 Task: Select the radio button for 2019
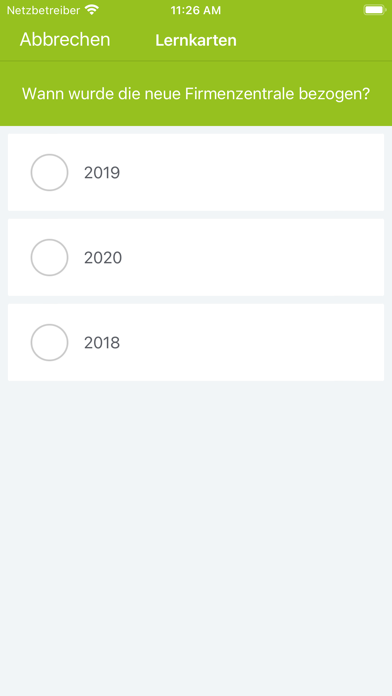click(49, 172)
